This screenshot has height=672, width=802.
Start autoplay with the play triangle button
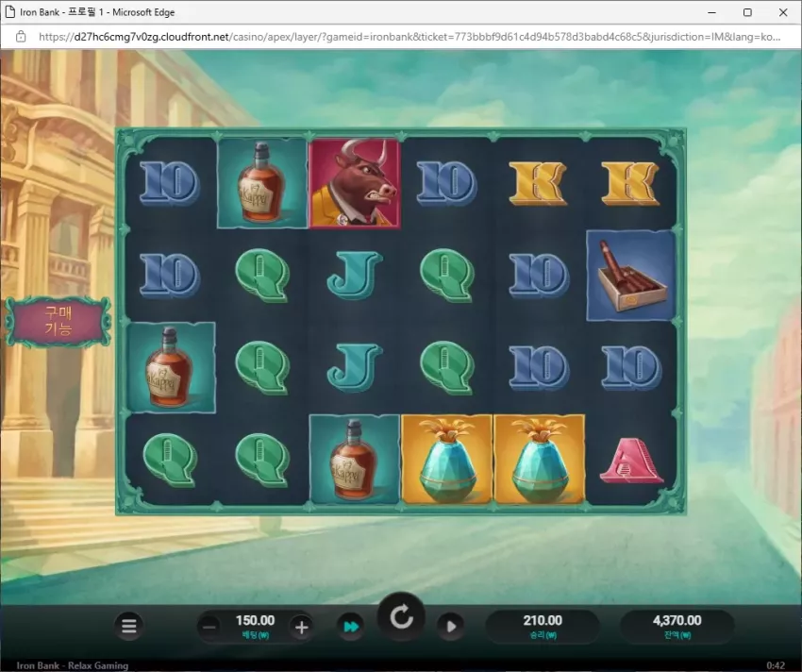pyautogui.click(x=451, y=627)
